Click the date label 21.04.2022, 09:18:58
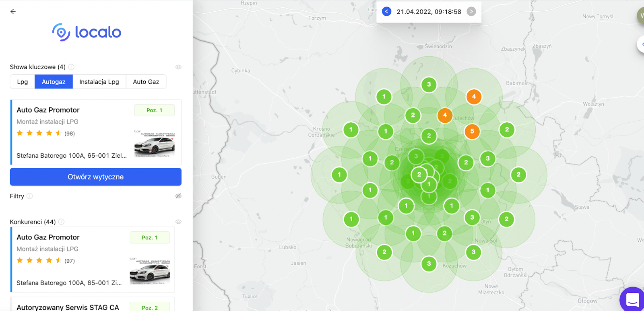The width and height of the screenshot is (644, 311). (x=429, y=12)
